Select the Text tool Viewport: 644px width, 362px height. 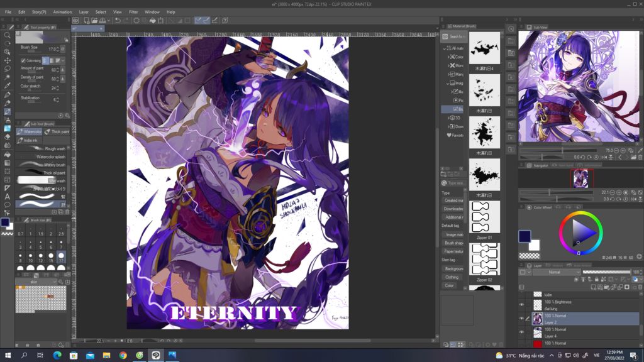click(7, 196)
